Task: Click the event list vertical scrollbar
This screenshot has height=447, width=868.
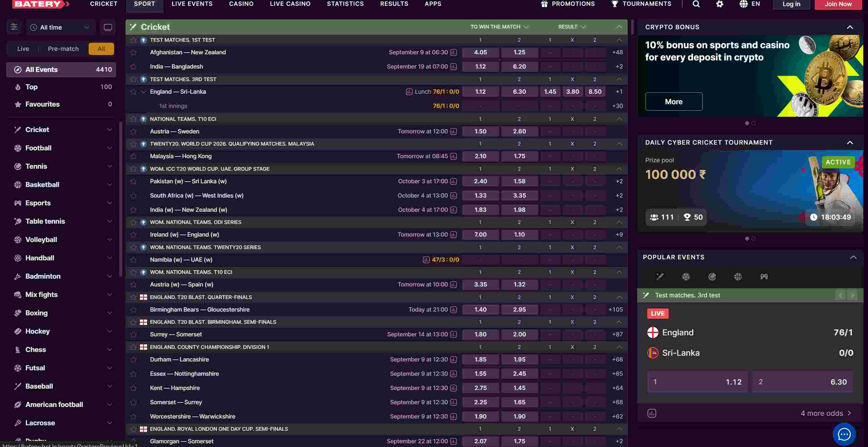Action: point(632,27)
